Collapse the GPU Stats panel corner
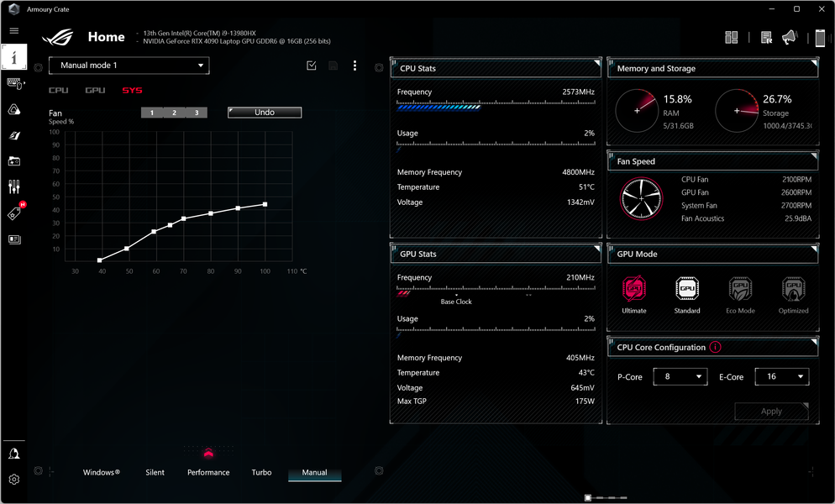 tap(597, 249)
